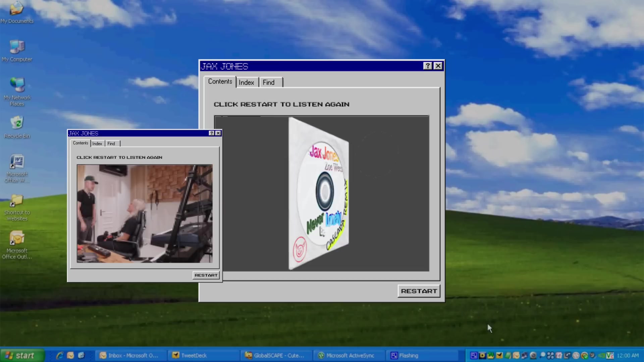This screenshot has width=644, height=362.
Task: Select the Shortcut to Websites folder icon
Action: (17, 207)
